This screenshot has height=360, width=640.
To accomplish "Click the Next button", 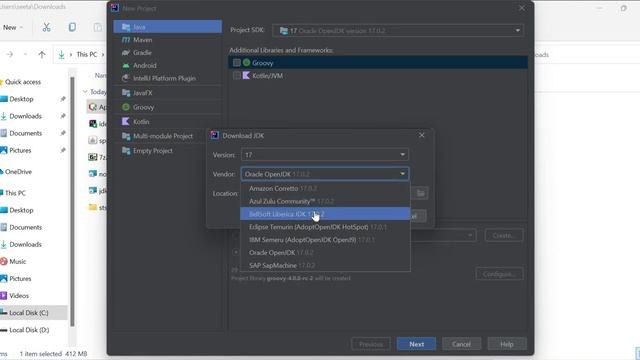I will 416,344.
